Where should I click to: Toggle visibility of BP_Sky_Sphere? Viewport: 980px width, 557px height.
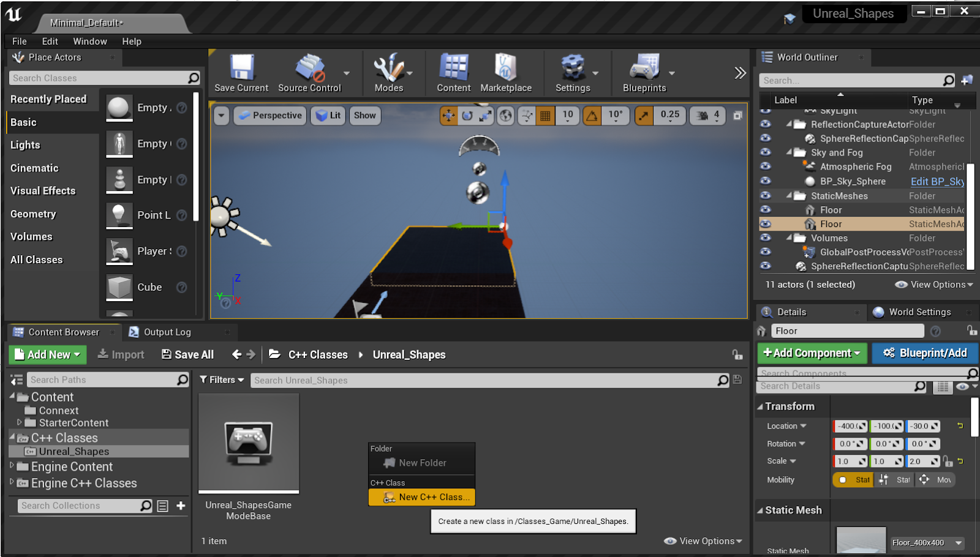point(766,181)
